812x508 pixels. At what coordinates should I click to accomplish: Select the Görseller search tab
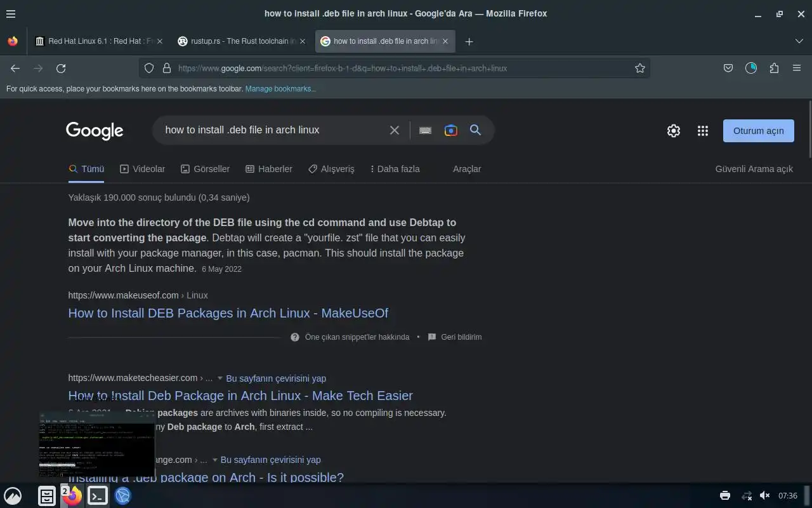pos(205,169)
